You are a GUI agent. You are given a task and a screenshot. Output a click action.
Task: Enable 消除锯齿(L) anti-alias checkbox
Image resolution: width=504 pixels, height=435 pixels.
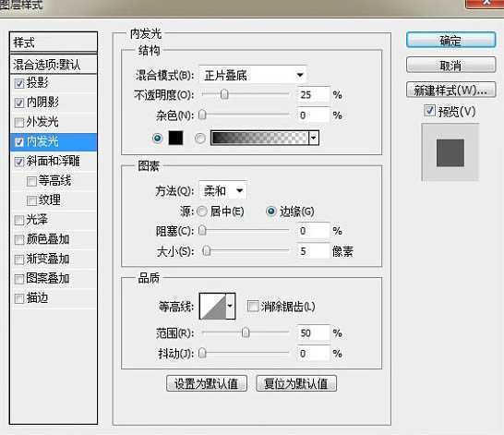coord(253,306)
